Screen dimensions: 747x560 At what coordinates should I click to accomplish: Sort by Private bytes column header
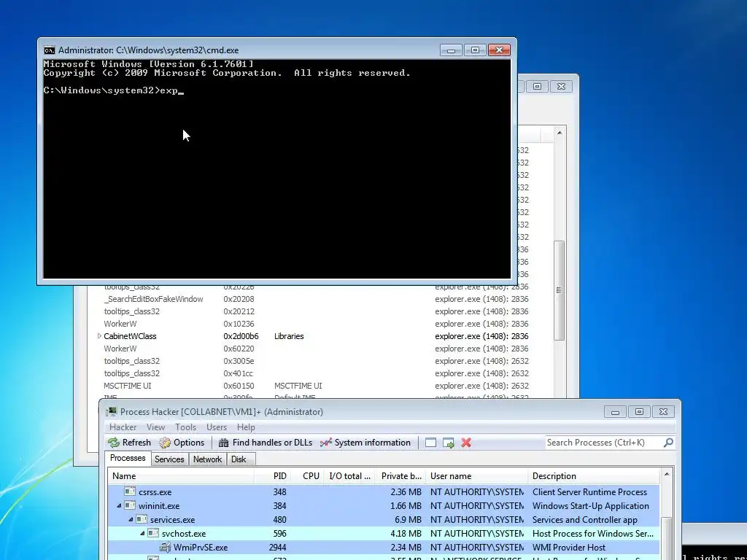[x=400, y=475]
